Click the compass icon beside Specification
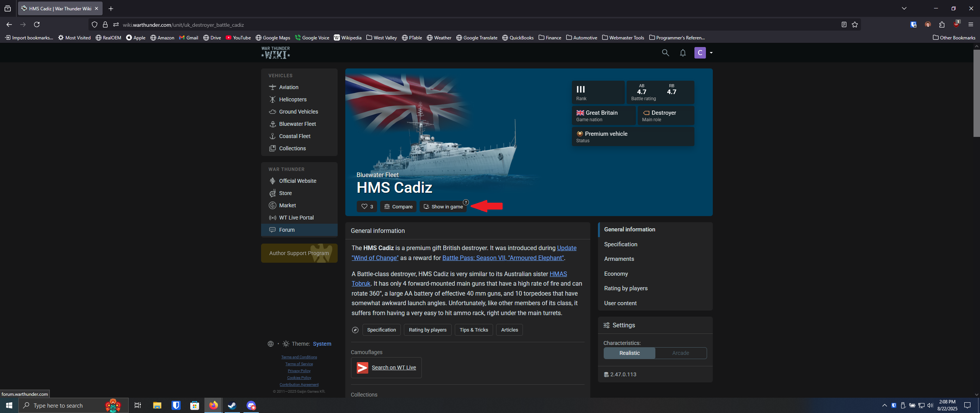This screenshot has width=980, height=413. [x=355, y=330]
